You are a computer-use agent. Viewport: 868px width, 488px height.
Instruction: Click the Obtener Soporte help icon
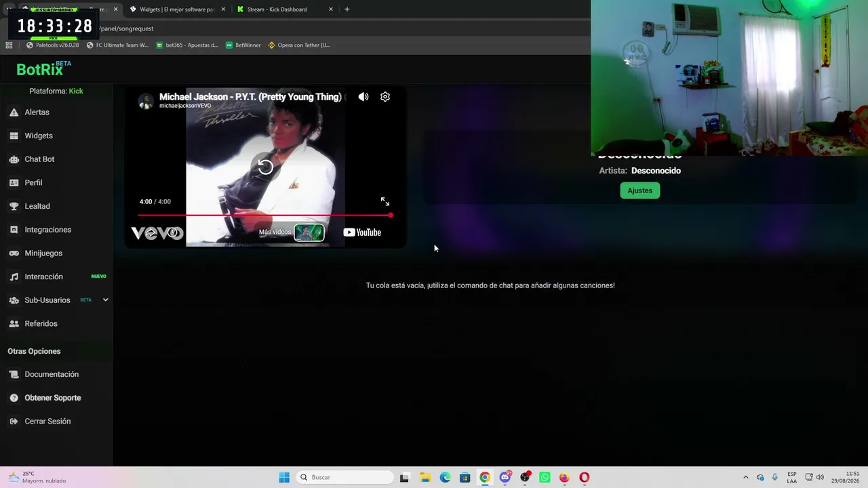click(14, 398)
